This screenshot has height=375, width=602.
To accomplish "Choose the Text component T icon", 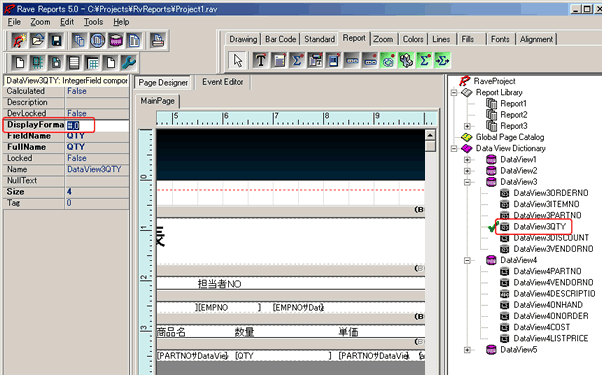I will 260,60.
